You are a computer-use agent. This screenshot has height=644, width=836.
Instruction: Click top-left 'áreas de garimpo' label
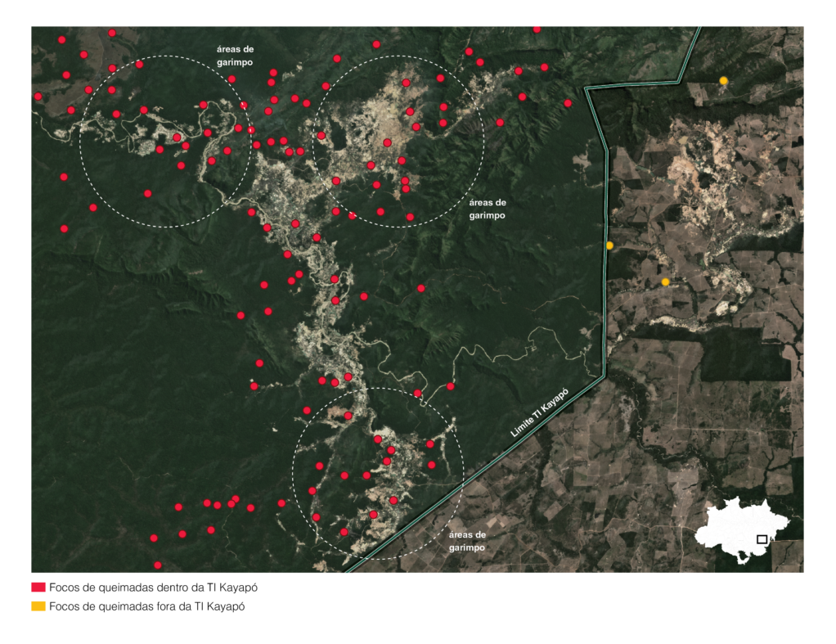click(235, 55)
